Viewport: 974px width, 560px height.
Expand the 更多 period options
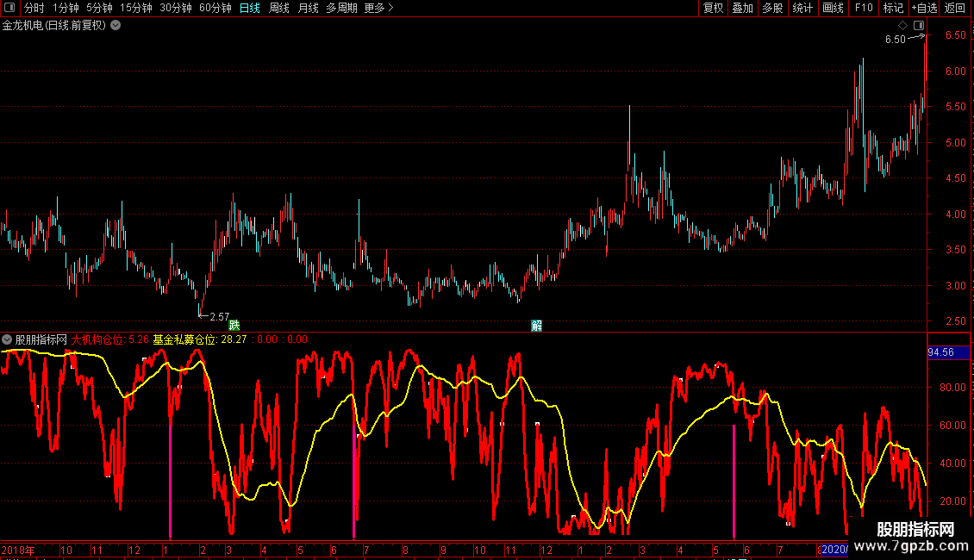(378, 8)
